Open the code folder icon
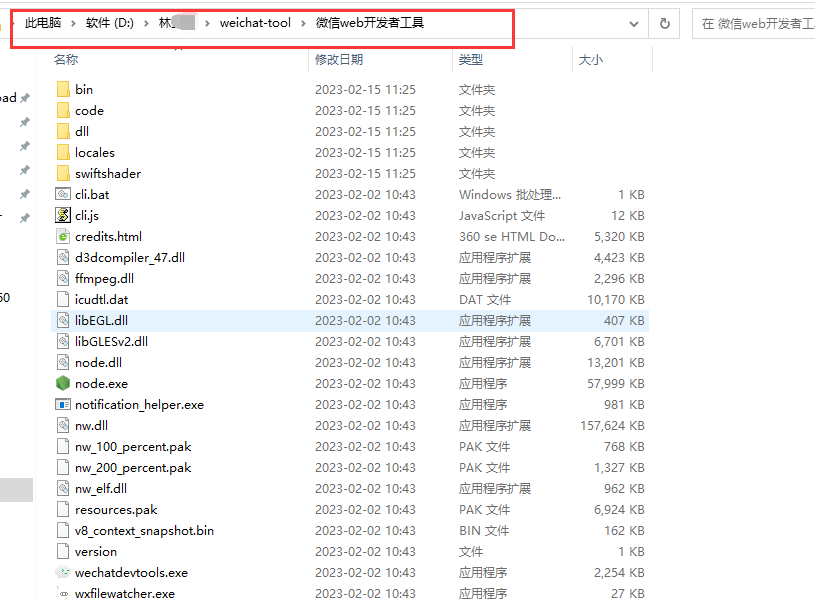815x607 pixels. (63, 111)
